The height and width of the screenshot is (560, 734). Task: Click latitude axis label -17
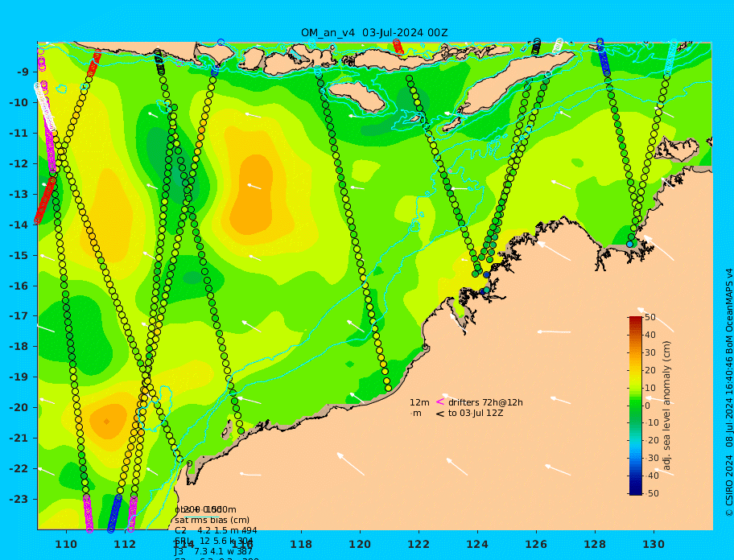coord(19,316)
